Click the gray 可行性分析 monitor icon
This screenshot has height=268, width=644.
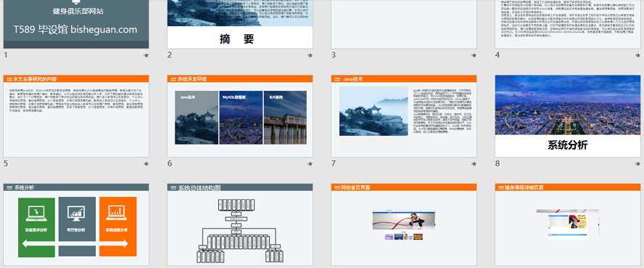[x=76, y=213]
